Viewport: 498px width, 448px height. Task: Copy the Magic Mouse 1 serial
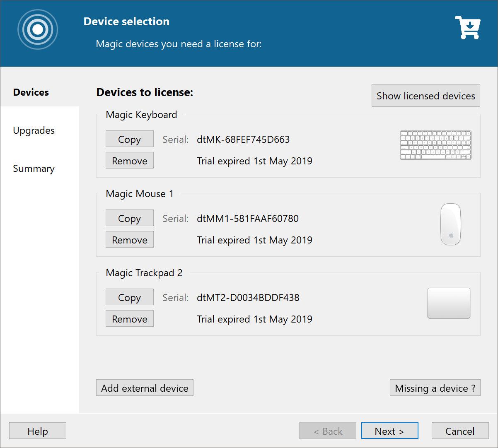[x=129, y=218]
